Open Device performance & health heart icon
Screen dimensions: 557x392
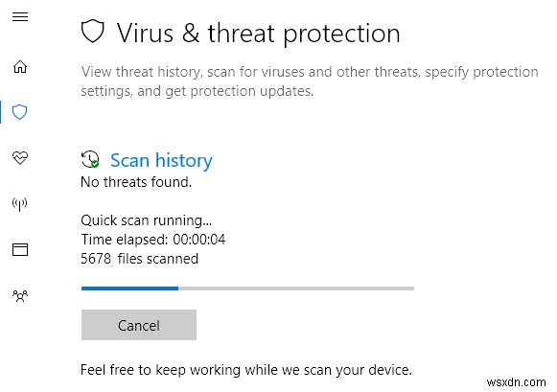20,157
